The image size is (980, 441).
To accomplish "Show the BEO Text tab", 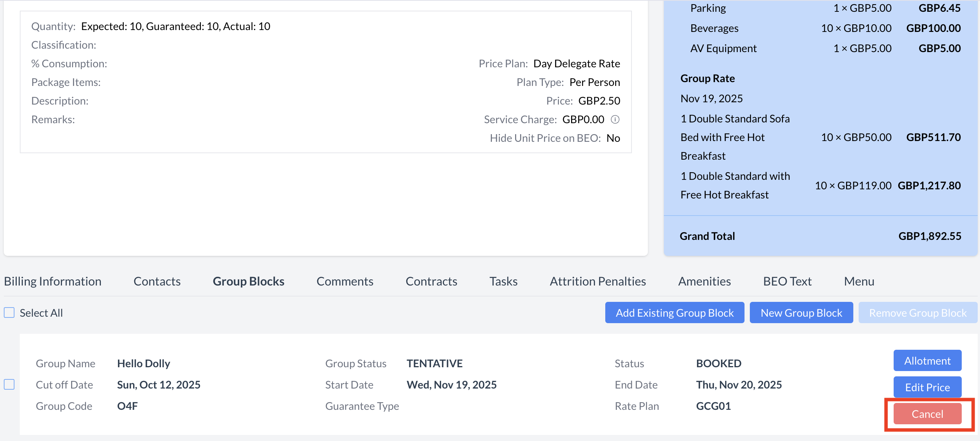I will [787, 281].
